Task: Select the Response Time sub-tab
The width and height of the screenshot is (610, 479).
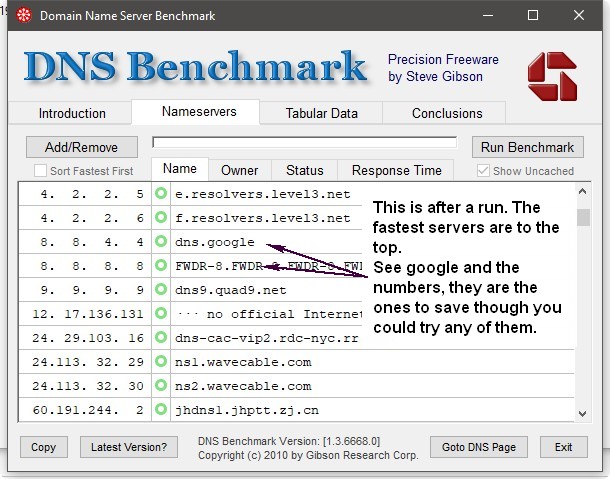Action: pos(396,170)
